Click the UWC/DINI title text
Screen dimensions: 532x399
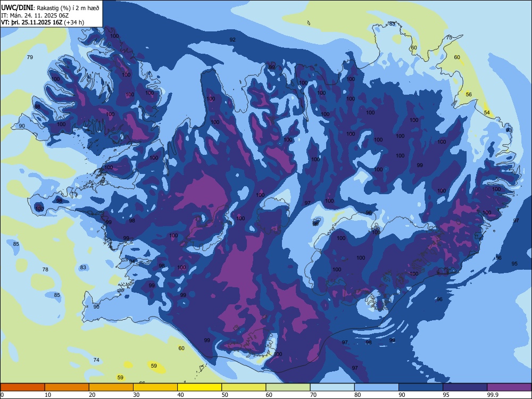click(18, 7)
